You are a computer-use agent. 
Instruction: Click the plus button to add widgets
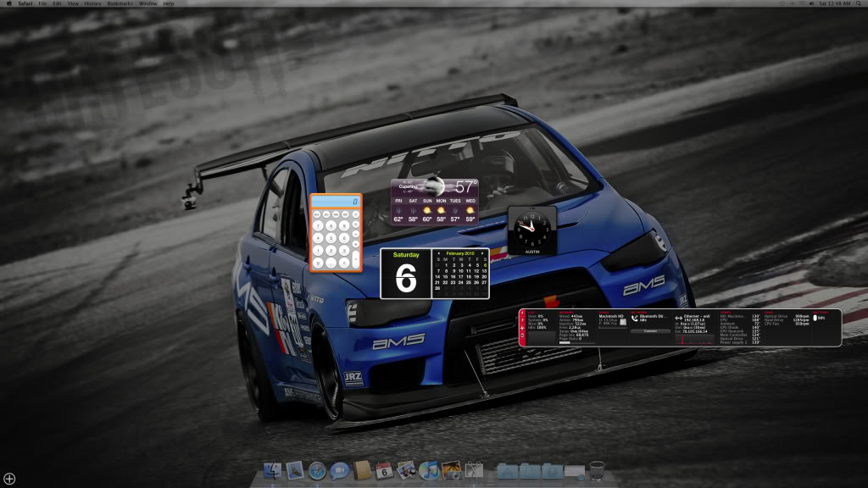9,479
